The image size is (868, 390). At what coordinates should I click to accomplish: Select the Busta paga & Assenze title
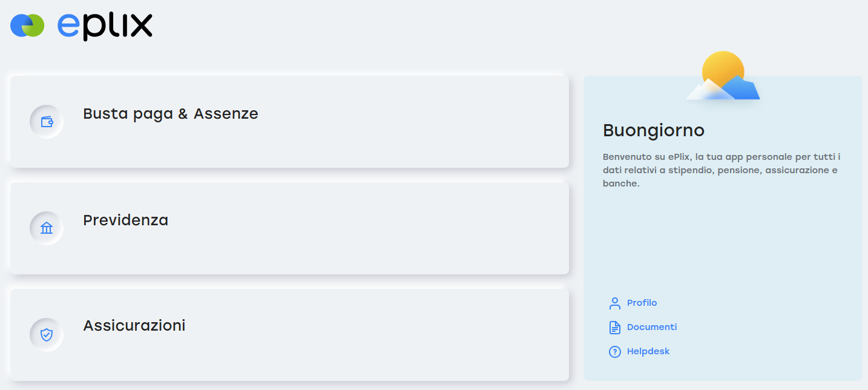[171, 114]
